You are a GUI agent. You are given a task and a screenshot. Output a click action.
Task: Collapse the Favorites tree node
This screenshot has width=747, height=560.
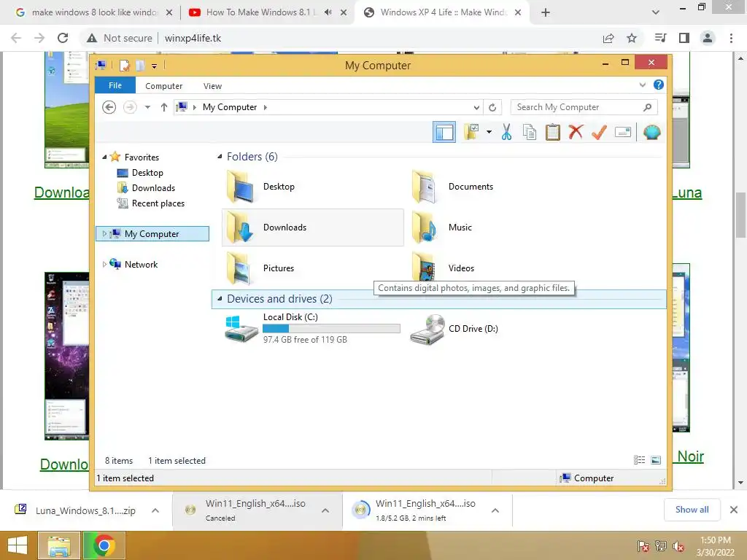point(104,157)
